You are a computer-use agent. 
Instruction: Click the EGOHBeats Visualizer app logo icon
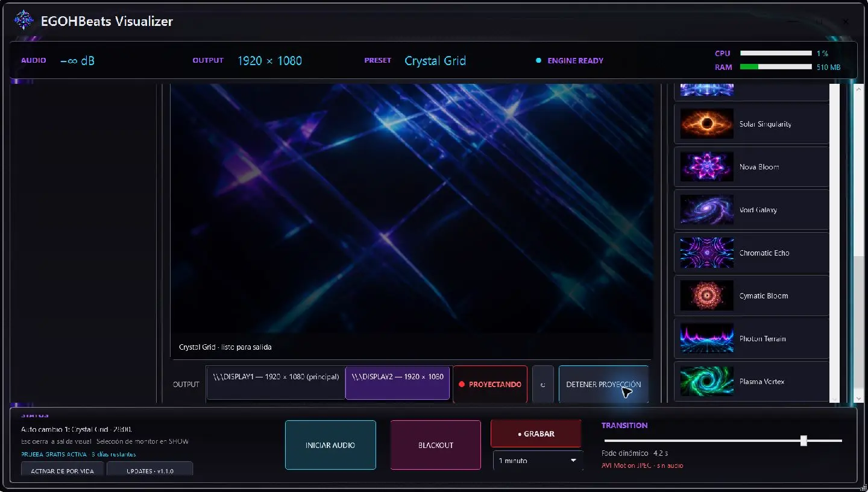(24, 20)
